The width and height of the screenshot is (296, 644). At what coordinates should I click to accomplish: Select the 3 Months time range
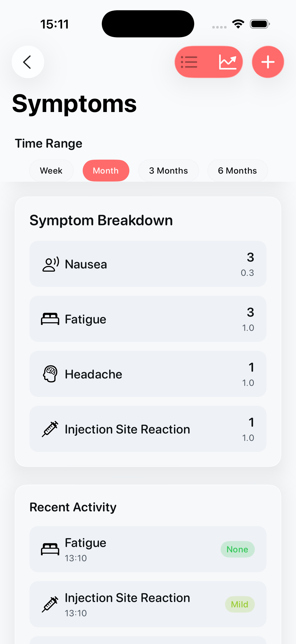[168, 170]
